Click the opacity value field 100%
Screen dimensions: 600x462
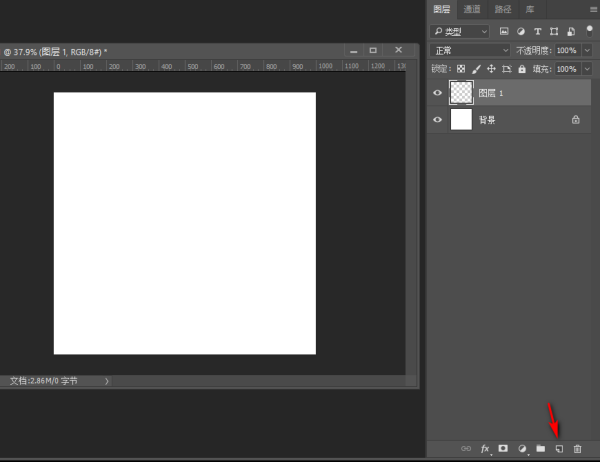click(x=568, y=50)
